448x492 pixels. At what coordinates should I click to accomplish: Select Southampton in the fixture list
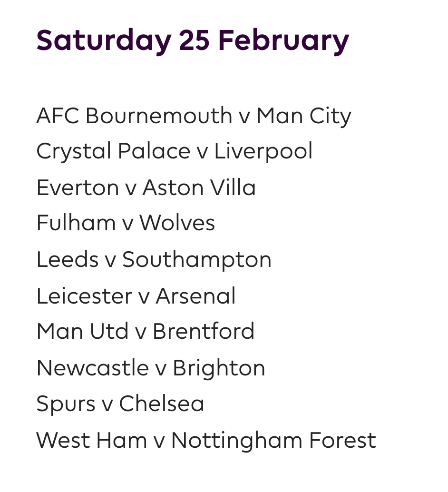click(197, 260)
